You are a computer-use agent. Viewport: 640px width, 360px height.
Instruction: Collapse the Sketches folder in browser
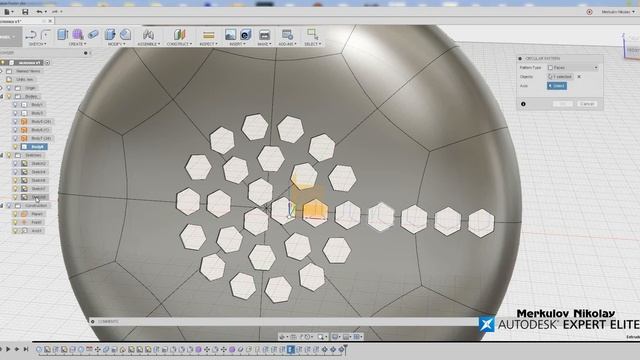[x=2, y=155]
